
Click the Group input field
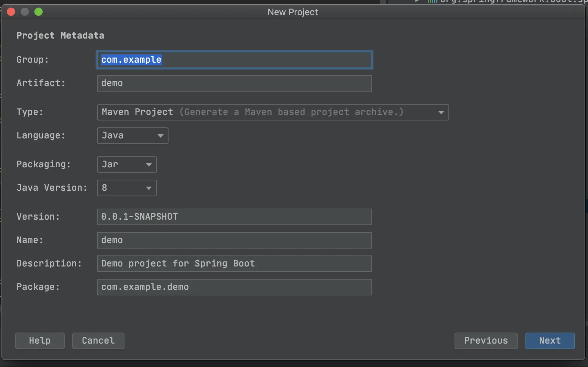point(234,60)
